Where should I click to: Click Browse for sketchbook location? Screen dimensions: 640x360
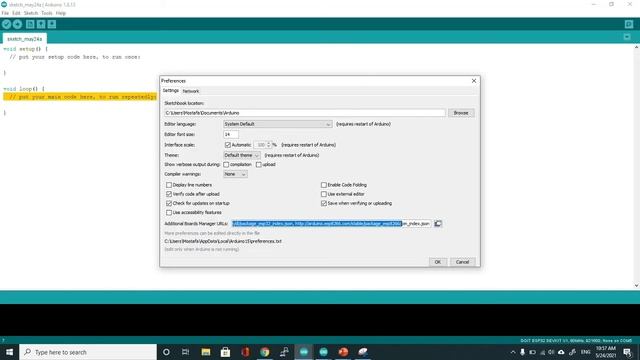click(x=461, y=113)
